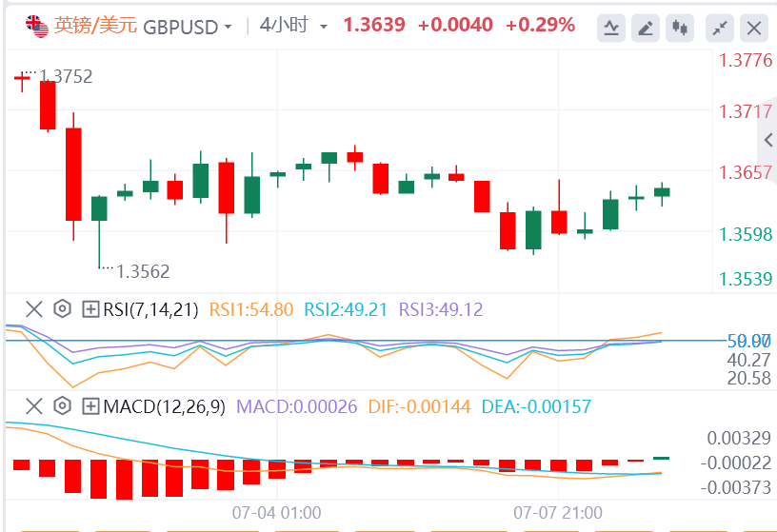Click the 英镑/美元 pair name
The height and width of the screenshot is (532, 777).
coord(95,26)
